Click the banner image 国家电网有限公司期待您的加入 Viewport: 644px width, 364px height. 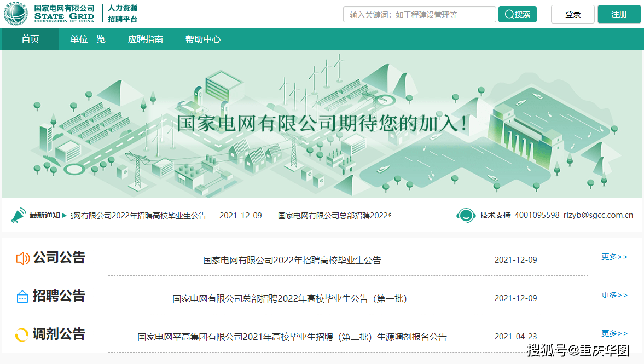[x=322, y=124]
